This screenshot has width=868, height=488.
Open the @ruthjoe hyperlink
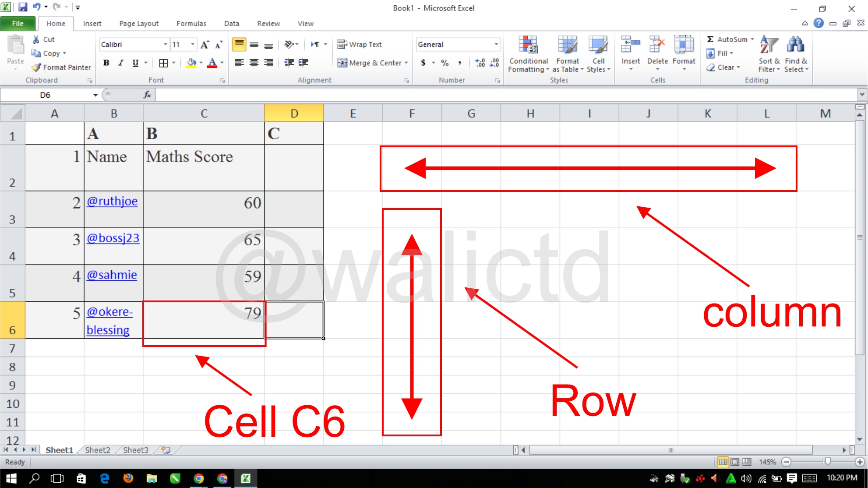pyautogui.click(x=112, y=201)
